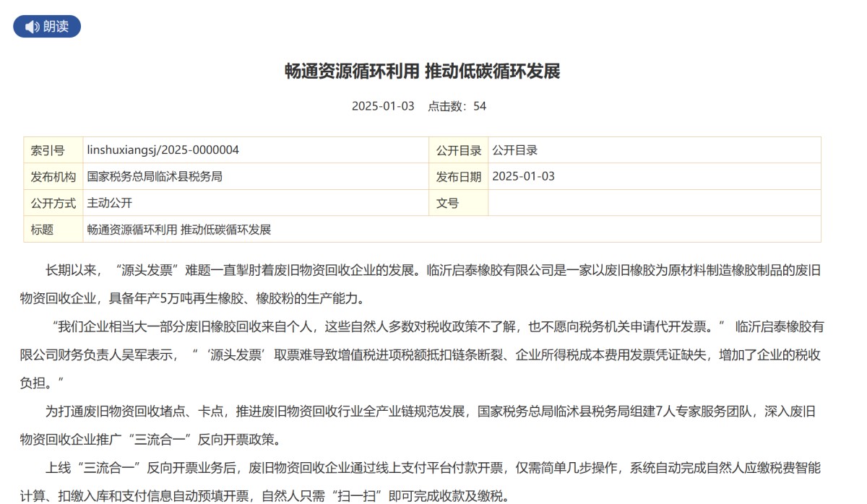Click the 标题 label cell
867x504 pixels.
(53, 229)
